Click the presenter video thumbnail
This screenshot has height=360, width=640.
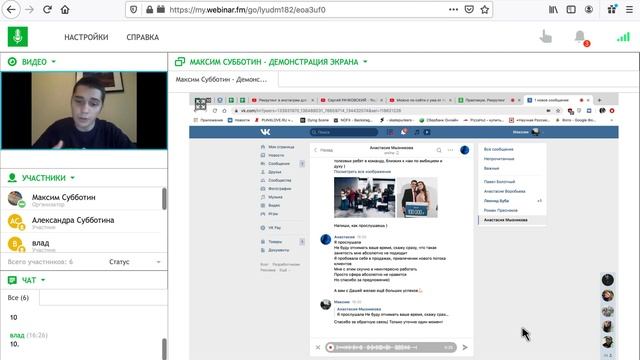click(84, 110)
